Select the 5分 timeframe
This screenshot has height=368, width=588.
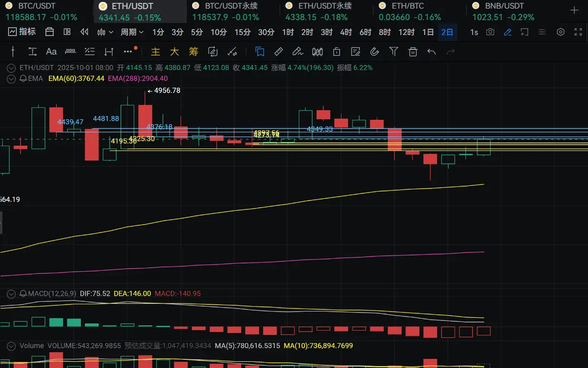tap(197, 32)
